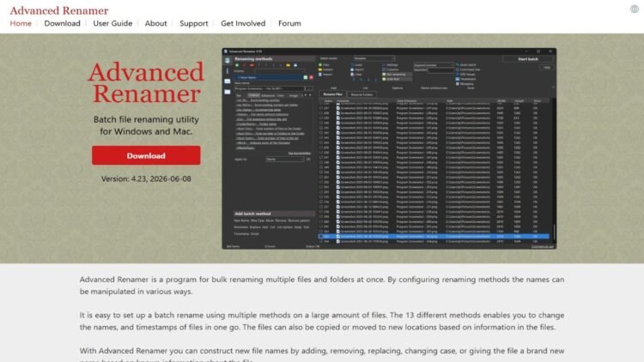The height and width of the screenshot is (362, 644).
Task: Click the paragraph starting It is easy to set up
Action: click(322, 321)
